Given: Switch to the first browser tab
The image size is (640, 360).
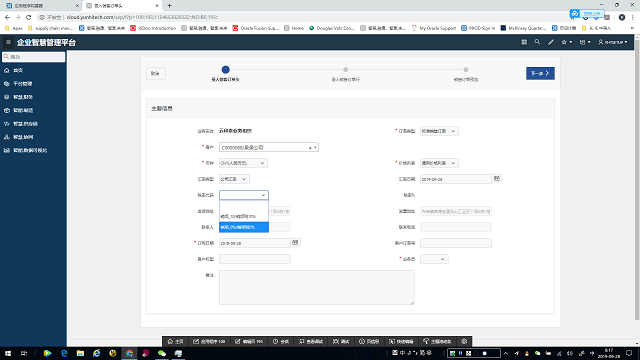Looking at the screenshot, I should (42, 6).
